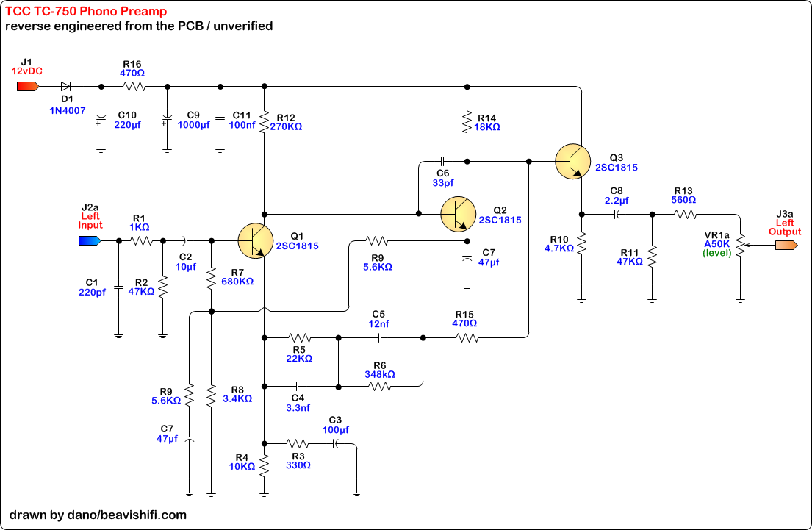Click the '3.4KΩ' value of R8
The width and height of the screenshot is (812, 530).
click(237, 399)
